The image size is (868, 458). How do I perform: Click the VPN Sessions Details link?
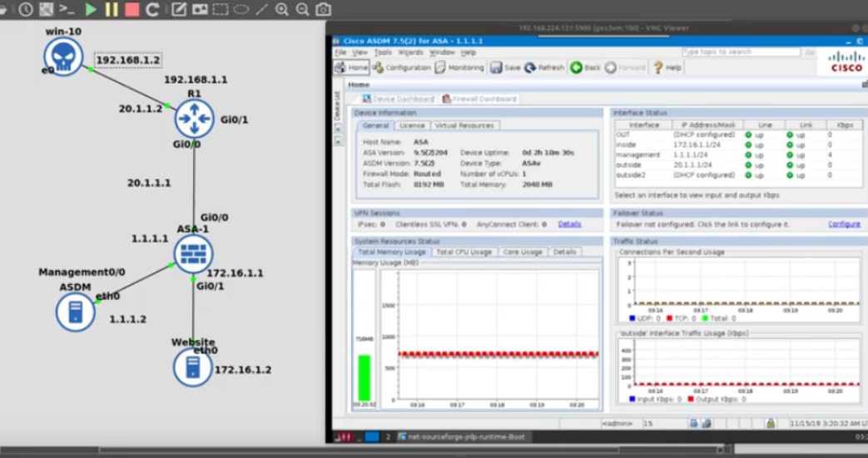tap(569, 224)
